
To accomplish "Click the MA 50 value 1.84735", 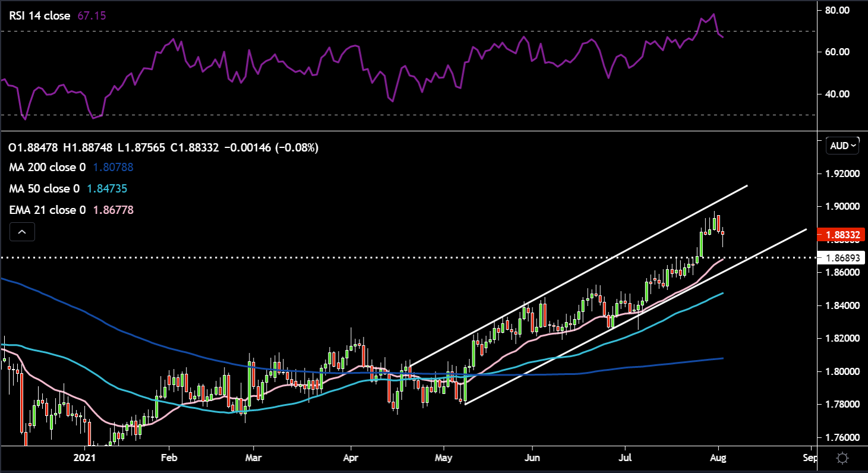I will click(x=107, y=189).
